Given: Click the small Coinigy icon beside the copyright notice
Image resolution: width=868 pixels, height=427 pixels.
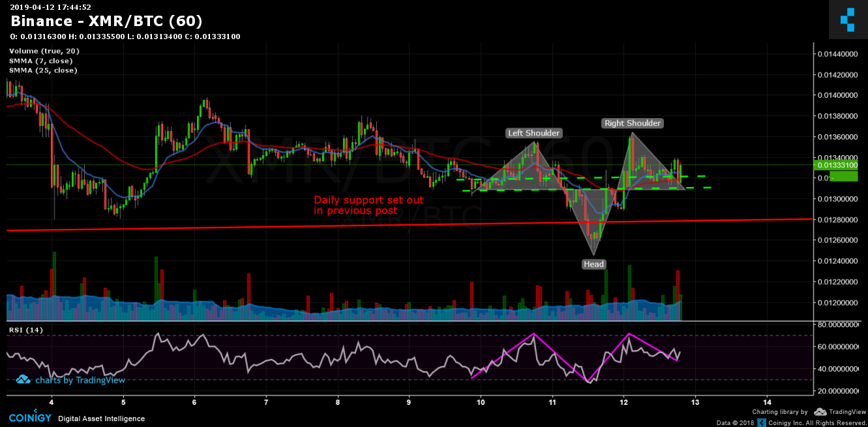Looking at the screenshot, I should 761,422.
